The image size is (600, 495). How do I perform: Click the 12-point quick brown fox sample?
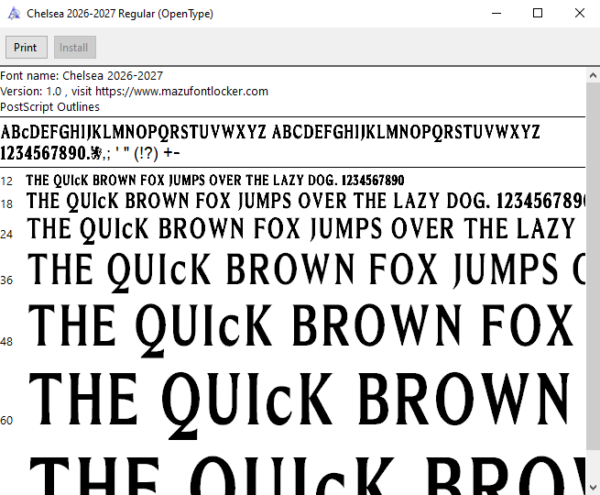point(215,181)
